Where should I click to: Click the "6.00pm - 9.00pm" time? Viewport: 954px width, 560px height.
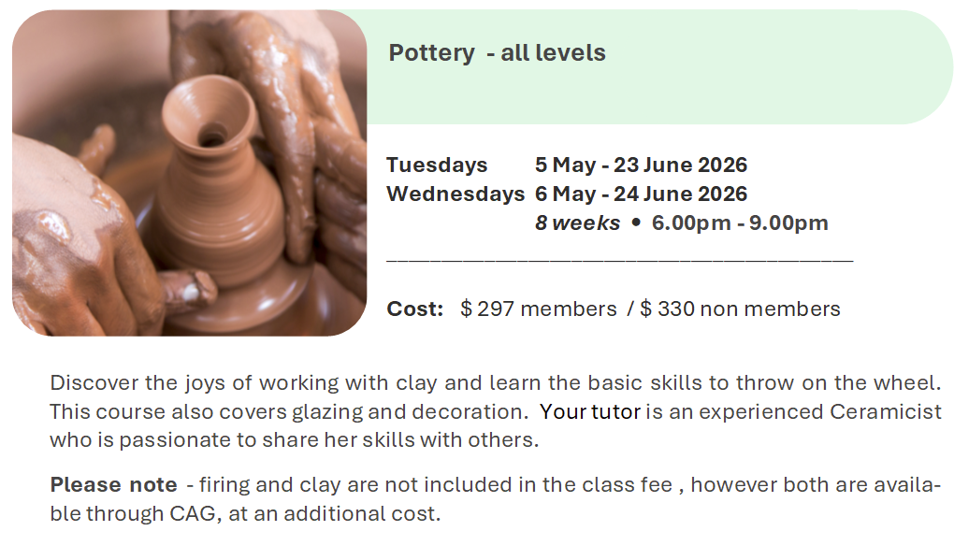coord(740,223)
